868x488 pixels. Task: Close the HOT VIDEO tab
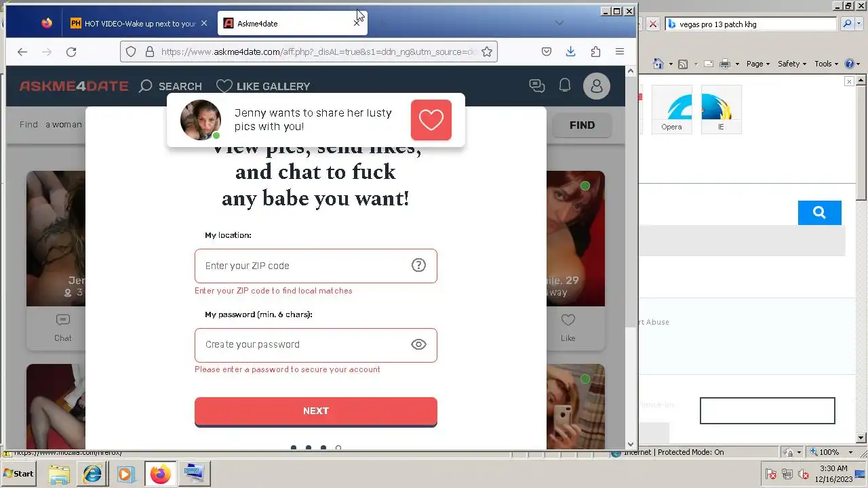[203, 23]
